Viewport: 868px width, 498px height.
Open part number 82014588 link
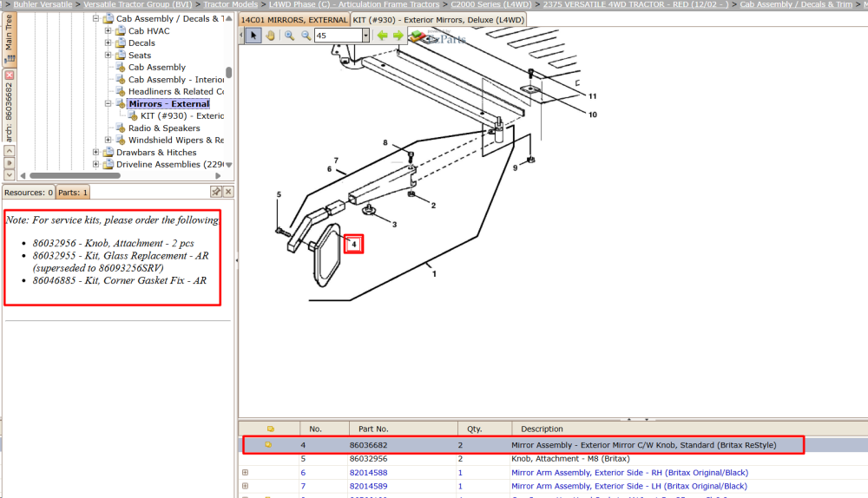tap(368, 473)
